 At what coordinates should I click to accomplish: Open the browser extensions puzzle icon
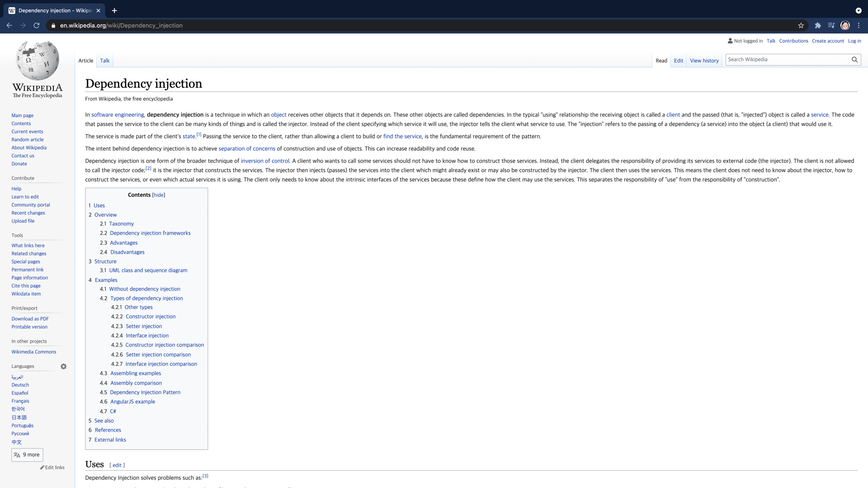point(818,25)
